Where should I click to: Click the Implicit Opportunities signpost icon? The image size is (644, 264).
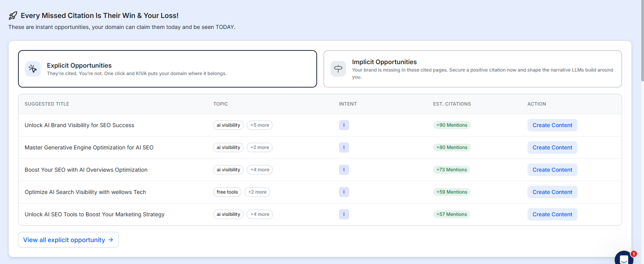pyautogui.click(x=338, y=69)
